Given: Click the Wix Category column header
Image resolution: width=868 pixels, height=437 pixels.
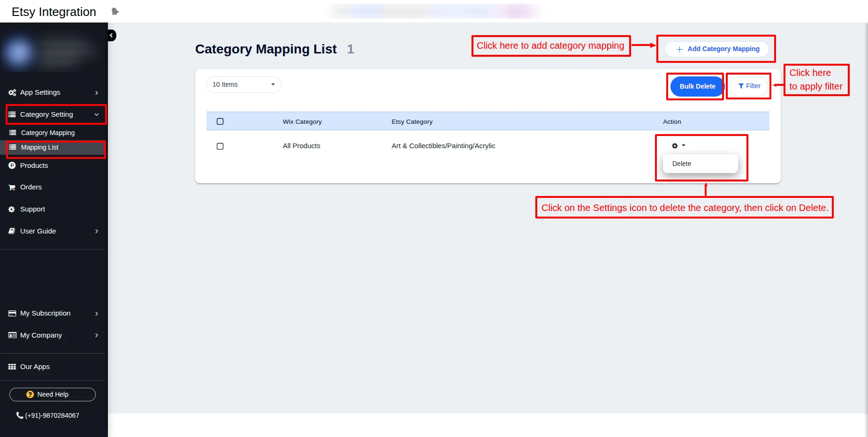Looking at the screenshot, I should (x=302, y=122).
